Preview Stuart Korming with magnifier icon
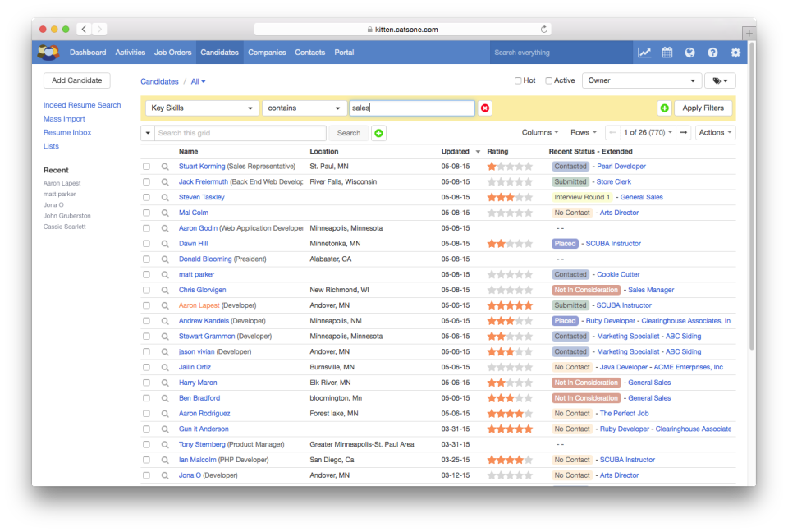788x532 pixels. point(165,167)
